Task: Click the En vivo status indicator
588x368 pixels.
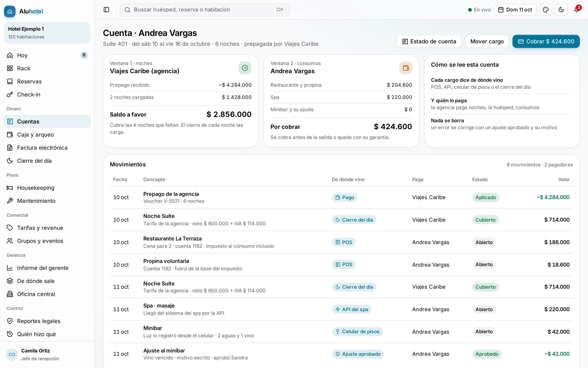Action: (479, 10)
